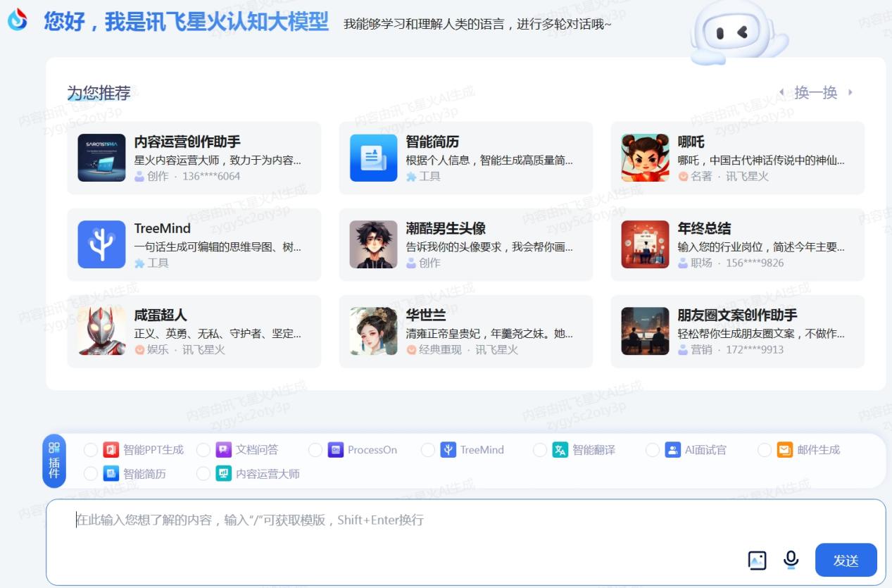892x588 pixels.
Task: Click the description "清雍正帝皇贵妃，年羹尧之妹。她..."
Action: 489,333
